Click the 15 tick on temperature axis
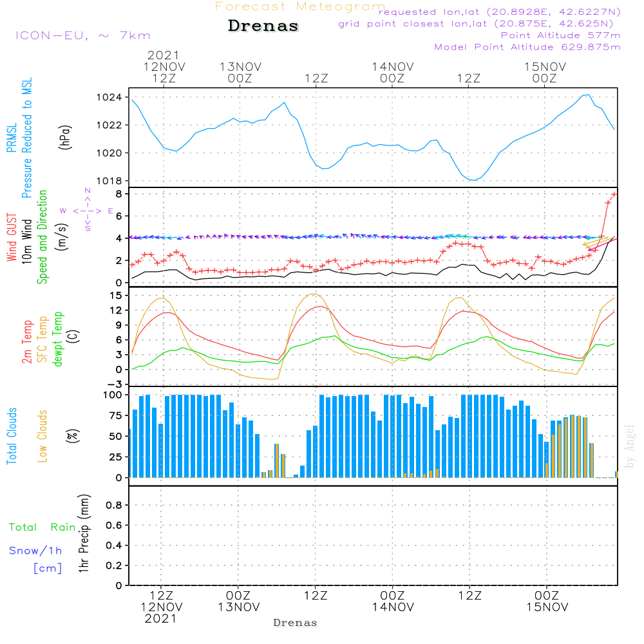The height and width of the screenshot is (644, 644). [x=116, y=296]
